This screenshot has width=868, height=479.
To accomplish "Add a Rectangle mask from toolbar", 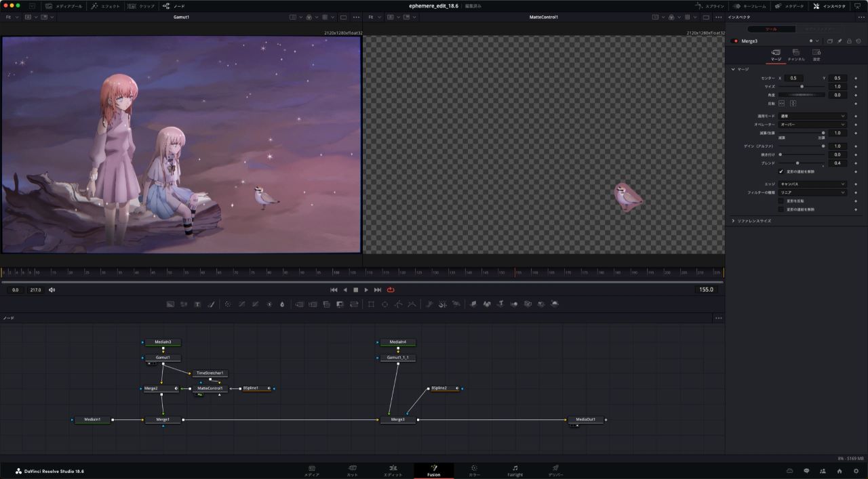I will tap(371, 304).
